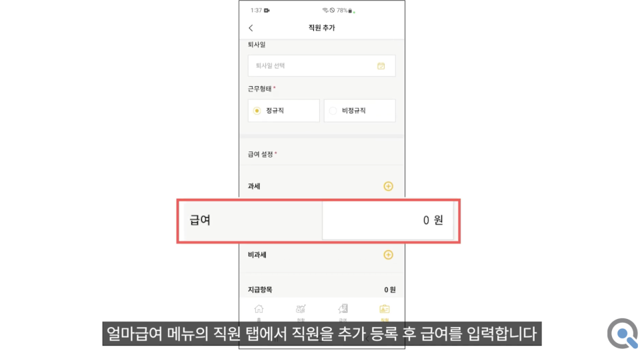Open the 급여 payroll icon in bottom bar
This screenshot has height=351, width=644.
coord(343,309)
